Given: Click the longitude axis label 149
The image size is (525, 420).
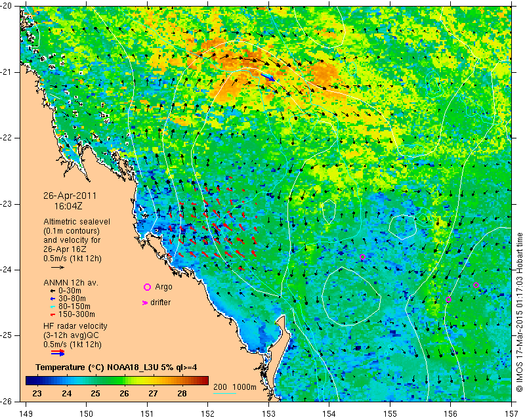Looking at the screenshot, I should [26, 414].
